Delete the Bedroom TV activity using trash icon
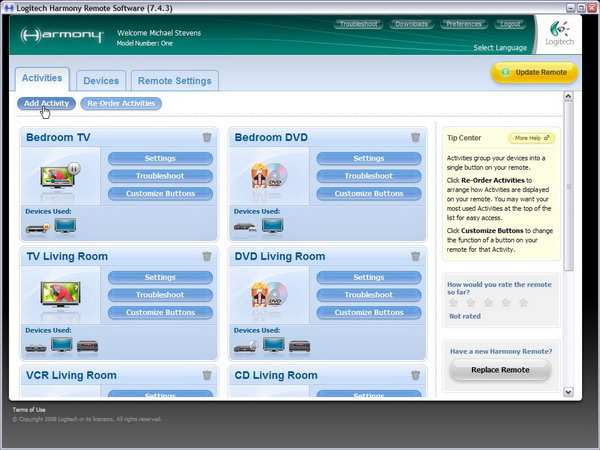Image resolution: width=600 pixels, height=450 pixels. tap(207, 137)
